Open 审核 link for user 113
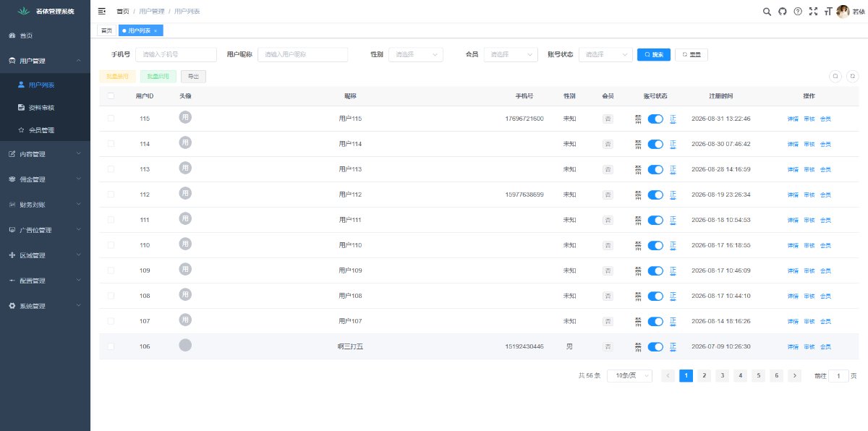Viewport: 868px width, 431px height. click(809, 169)
